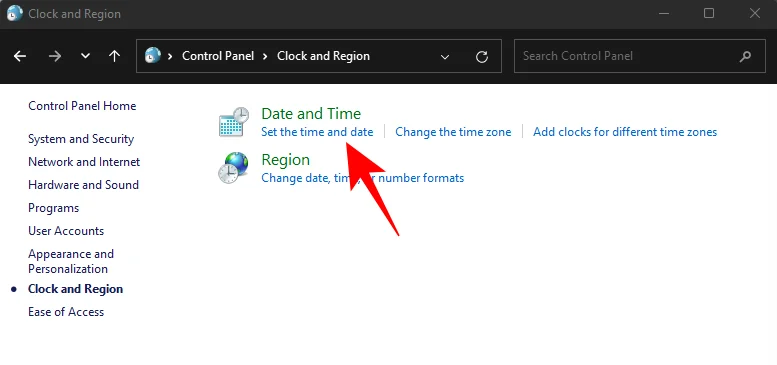Click Change the time zone
The image size is (777, 365).
pos(453,132)
